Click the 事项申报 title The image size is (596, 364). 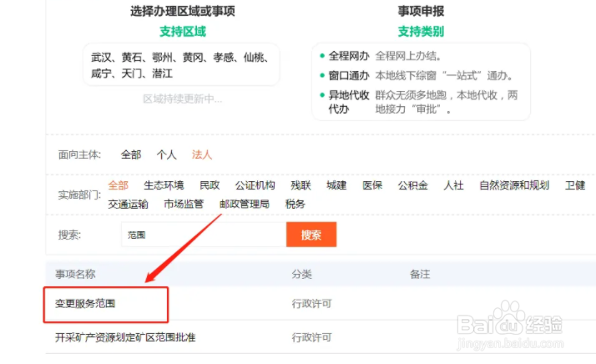[x=421, y=11]
